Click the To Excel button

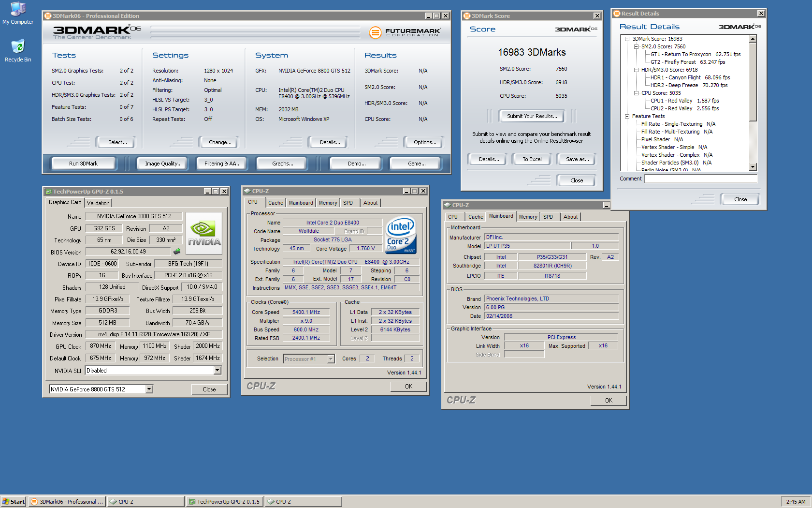(532, 159)
